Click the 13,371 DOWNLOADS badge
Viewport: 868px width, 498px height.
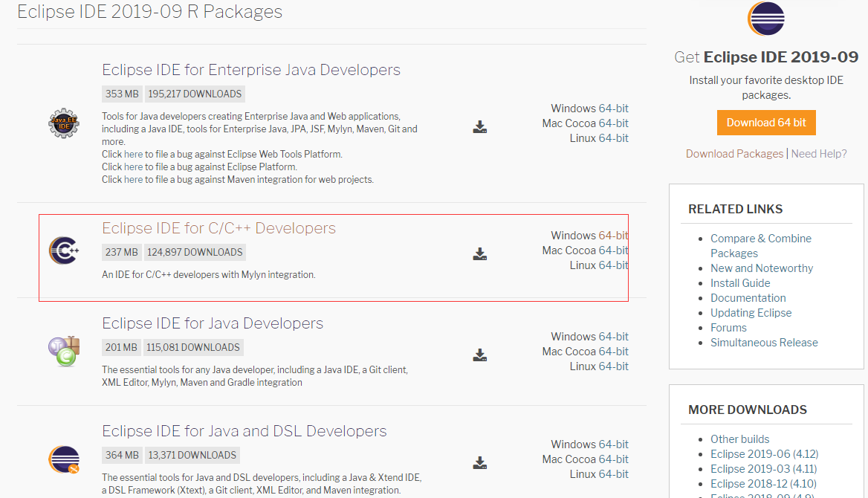coord(192,456)
